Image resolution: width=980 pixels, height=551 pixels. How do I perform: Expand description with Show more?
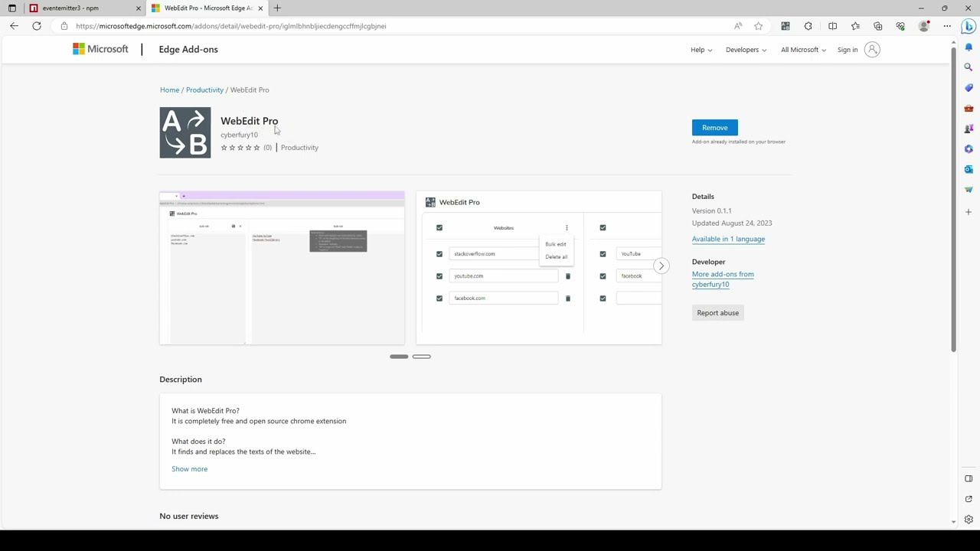click(189, 469)
